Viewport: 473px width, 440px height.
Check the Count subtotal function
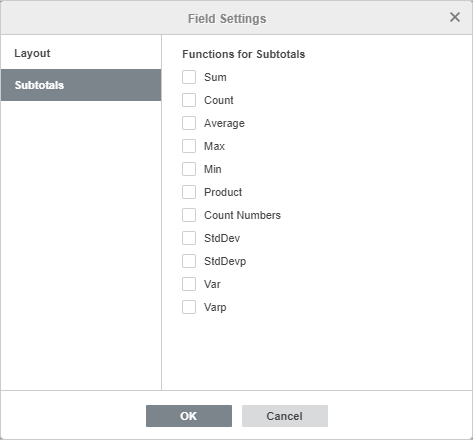coord(189,100)
